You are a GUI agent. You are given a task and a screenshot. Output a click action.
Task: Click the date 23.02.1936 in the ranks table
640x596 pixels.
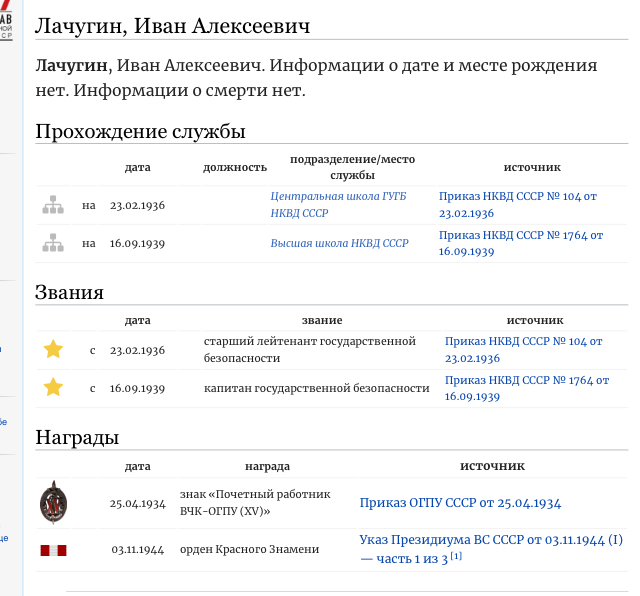[x=138, y=350]
